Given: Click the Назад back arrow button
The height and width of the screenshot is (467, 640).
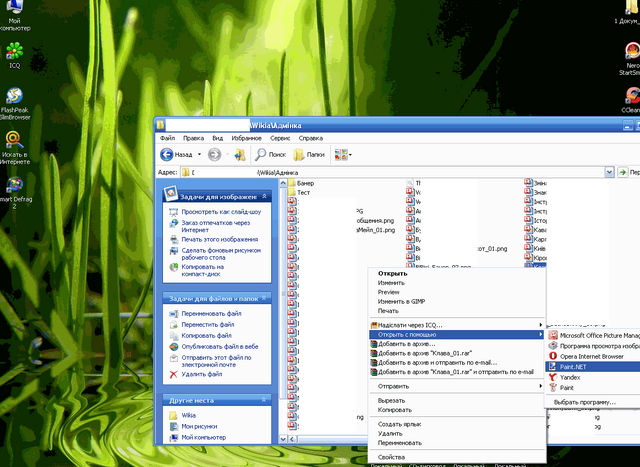Looking at the screenshot, I should click(x=176, y=155).
